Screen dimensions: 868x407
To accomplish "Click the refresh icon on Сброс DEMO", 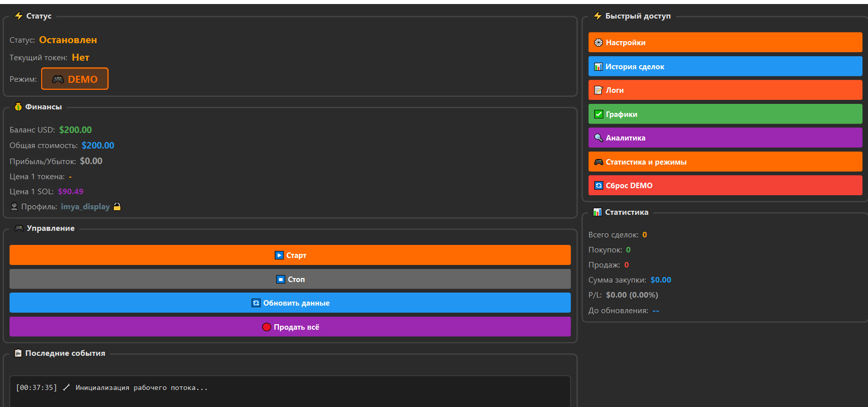I will click(598, 186).
